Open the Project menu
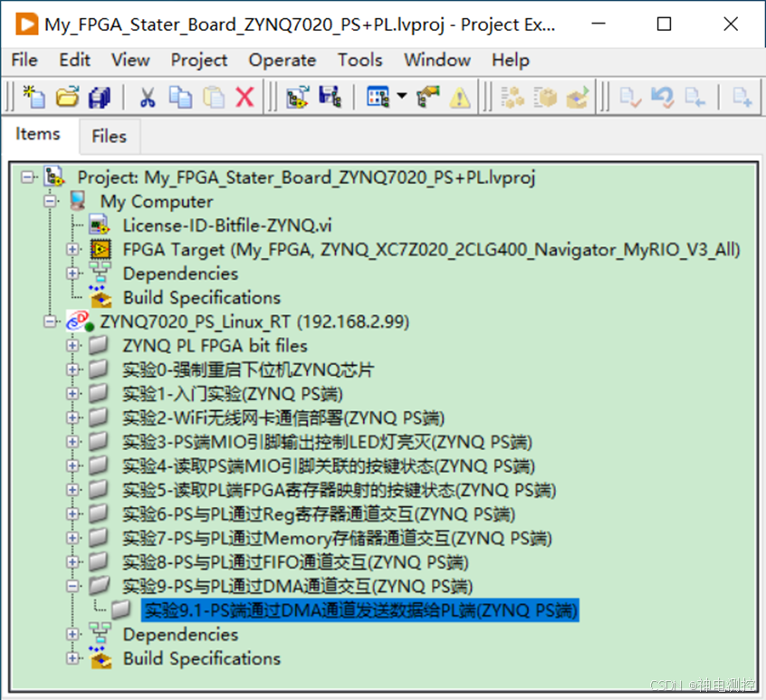 (x=199, y=60)
